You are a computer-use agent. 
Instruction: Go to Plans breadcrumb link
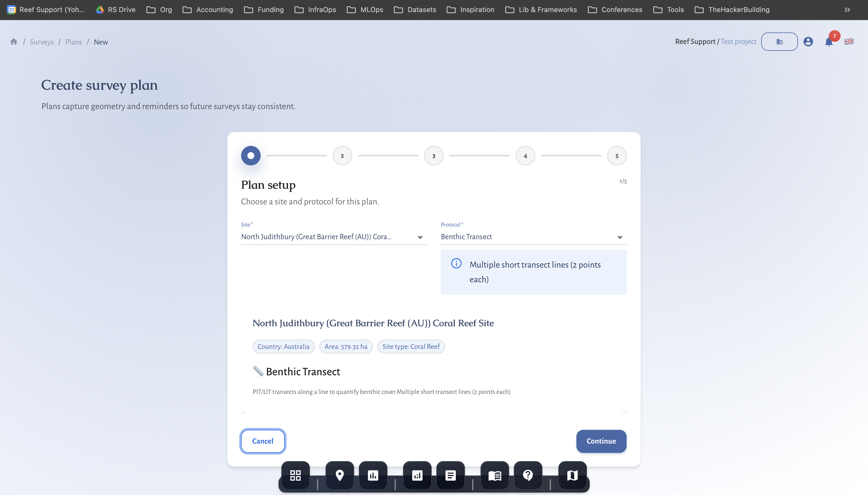click(x=73, y=42)
